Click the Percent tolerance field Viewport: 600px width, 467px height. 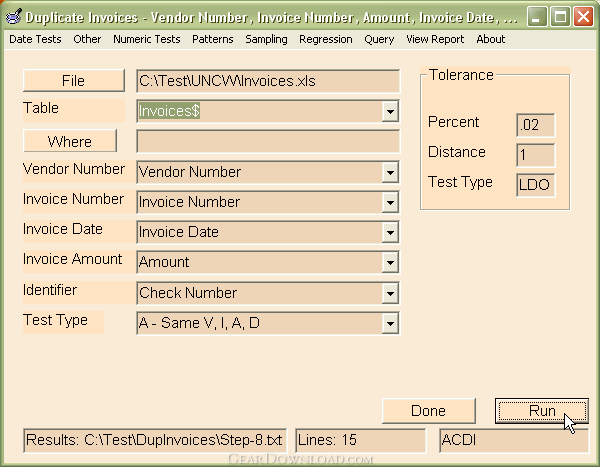pos(535,125)
